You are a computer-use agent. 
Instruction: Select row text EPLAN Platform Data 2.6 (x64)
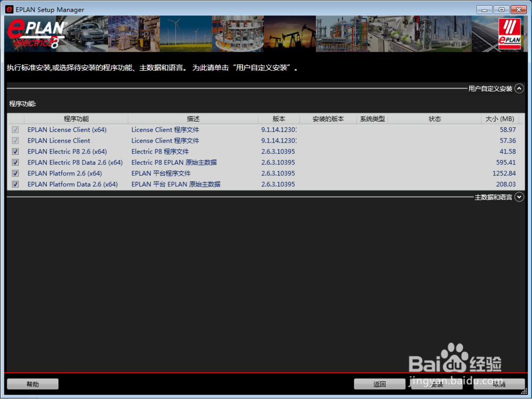72,184
